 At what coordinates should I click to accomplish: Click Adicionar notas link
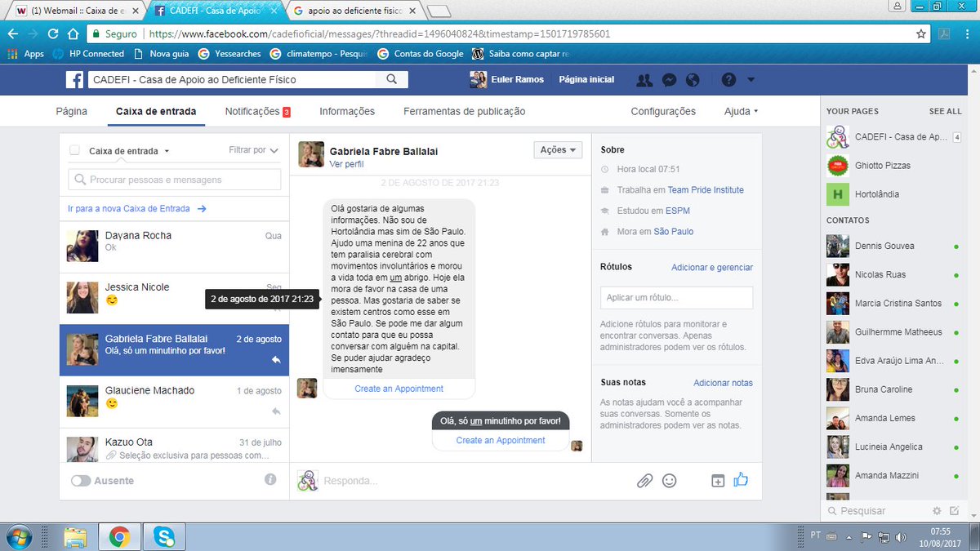click(x=723, y=383)
